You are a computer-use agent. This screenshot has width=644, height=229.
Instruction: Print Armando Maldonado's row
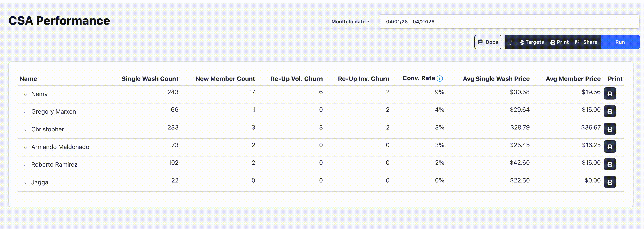tap(610, 147)
